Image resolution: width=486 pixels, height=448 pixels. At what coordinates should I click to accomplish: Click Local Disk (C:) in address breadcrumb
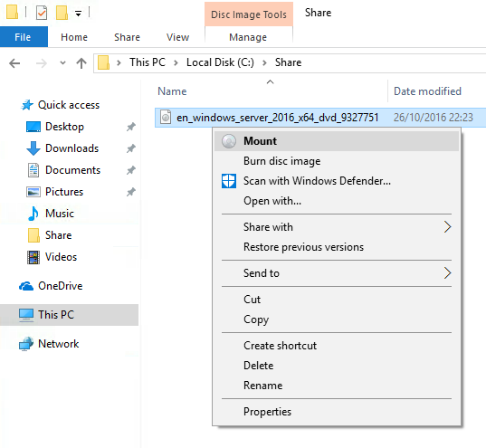[x=220, y=62]
